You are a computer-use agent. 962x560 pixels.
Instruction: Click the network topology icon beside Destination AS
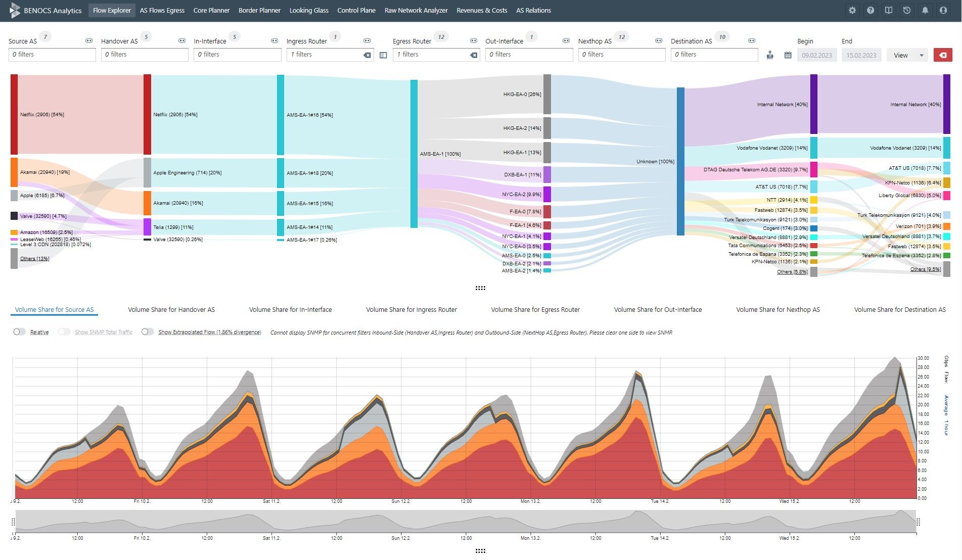point(770,55)
